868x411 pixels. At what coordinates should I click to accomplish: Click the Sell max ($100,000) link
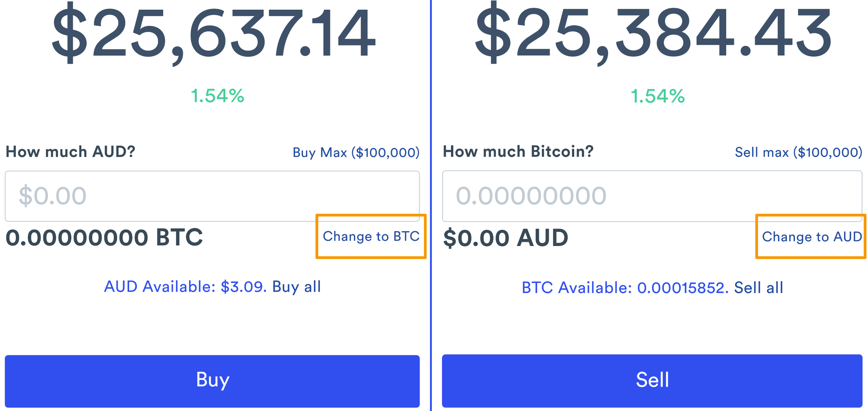click(x=798, y=152)
